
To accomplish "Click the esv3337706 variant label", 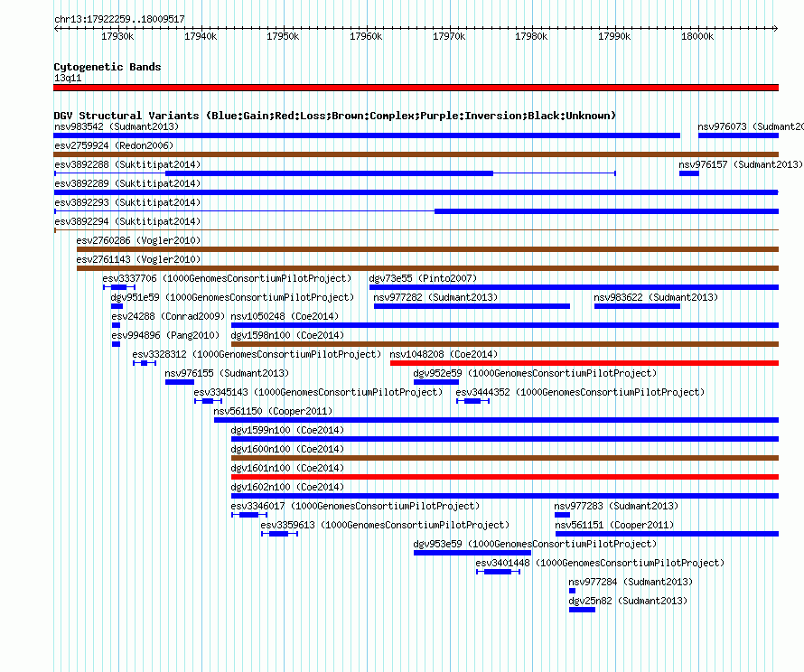I will click(227, 278).
